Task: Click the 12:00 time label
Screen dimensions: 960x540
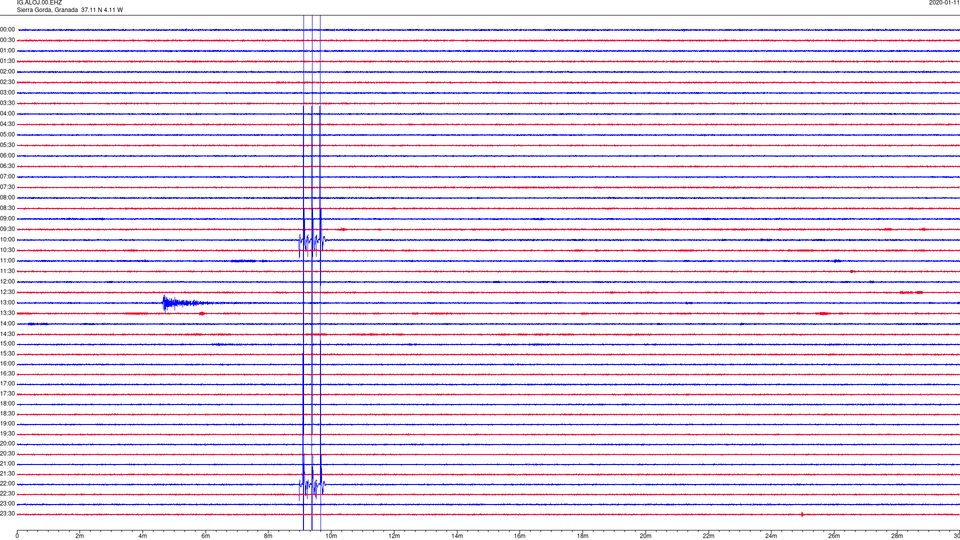Action: coord(7,282)
